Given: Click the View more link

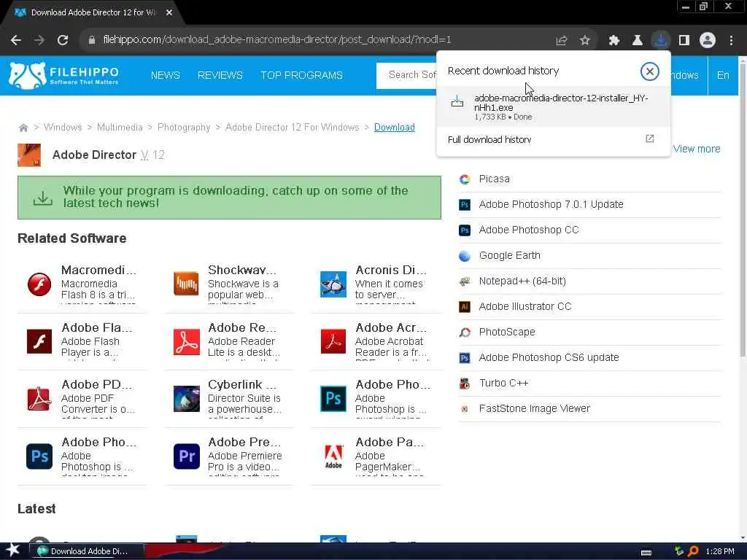Looking at the screenshot, I should [697, 149].
